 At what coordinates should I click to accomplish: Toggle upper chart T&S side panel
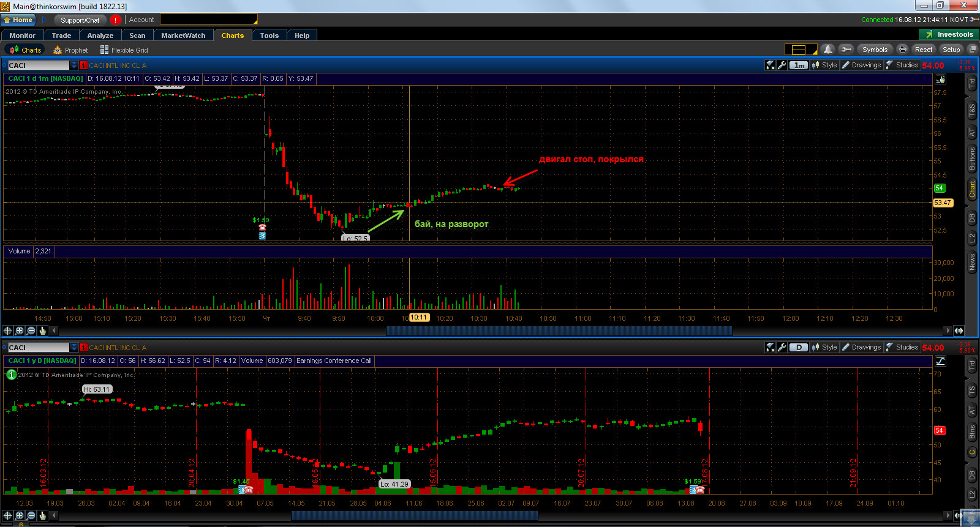coord(972,111)
